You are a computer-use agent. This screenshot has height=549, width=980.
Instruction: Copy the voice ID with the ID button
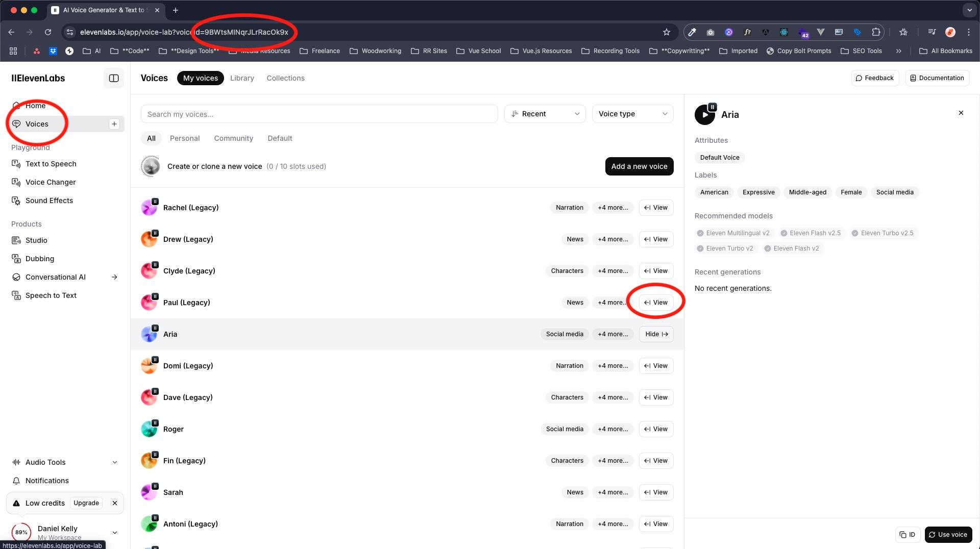pos(908,534)
